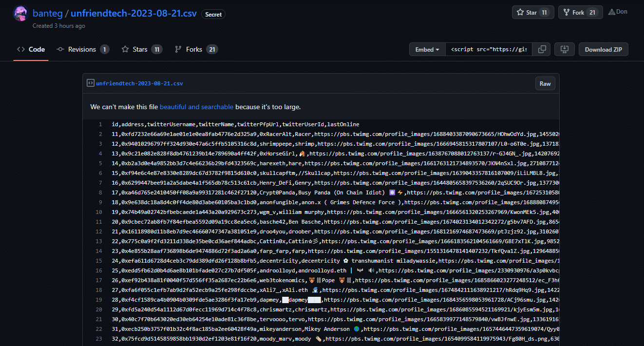Open the Embed dropdown menu
Screen dimensions: 644x346
coord(427,49)
